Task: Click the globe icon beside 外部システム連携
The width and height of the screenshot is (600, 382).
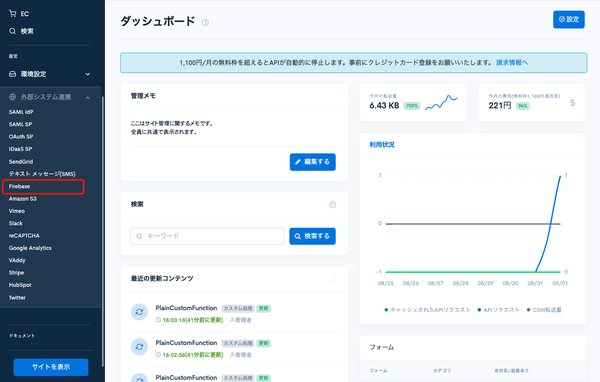Action: [x=13, y=97]
